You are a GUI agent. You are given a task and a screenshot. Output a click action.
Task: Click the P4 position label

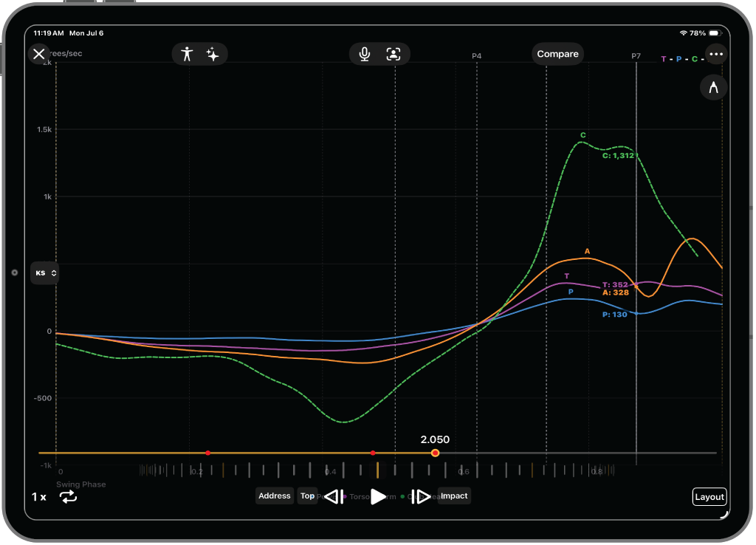[476, 56]
